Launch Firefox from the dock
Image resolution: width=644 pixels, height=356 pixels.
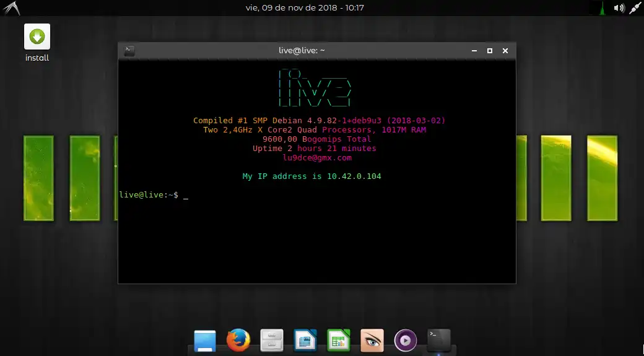pyautogui.click(x=238, y=340)
